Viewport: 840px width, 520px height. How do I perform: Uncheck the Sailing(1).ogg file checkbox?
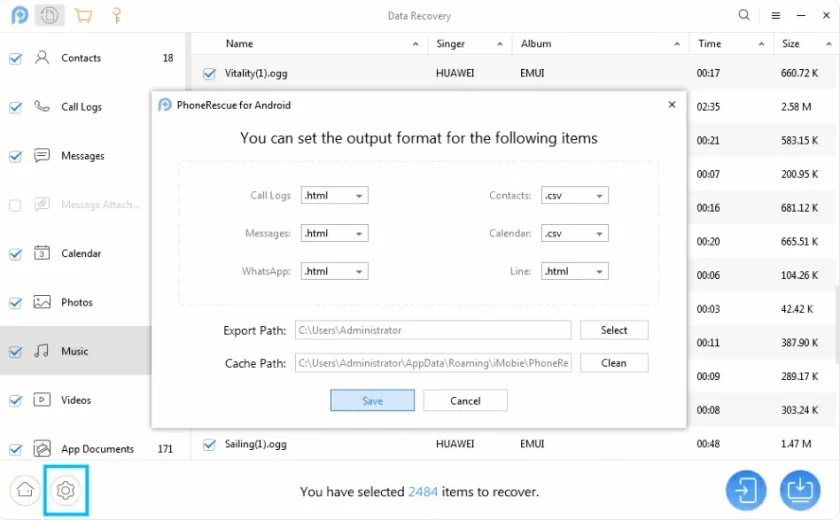tap(209, 444)
